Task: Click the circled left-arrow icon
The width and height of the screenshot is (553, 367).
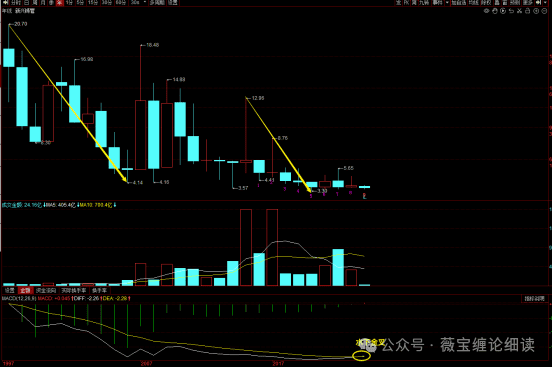Action: coord(536,11)
